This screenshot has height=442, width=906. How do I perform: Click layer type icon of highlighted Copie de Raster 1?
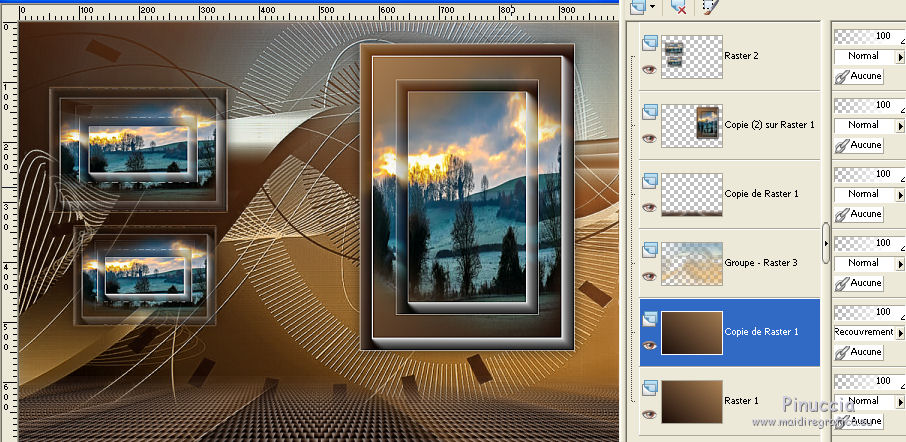[x=650, y=319]
